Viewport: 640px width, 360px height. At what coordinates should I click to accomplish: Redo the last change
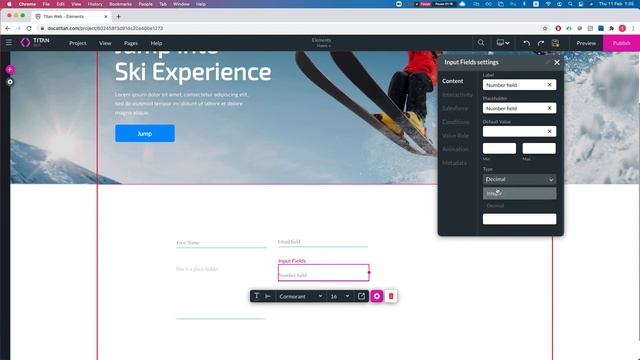[541, 43]
